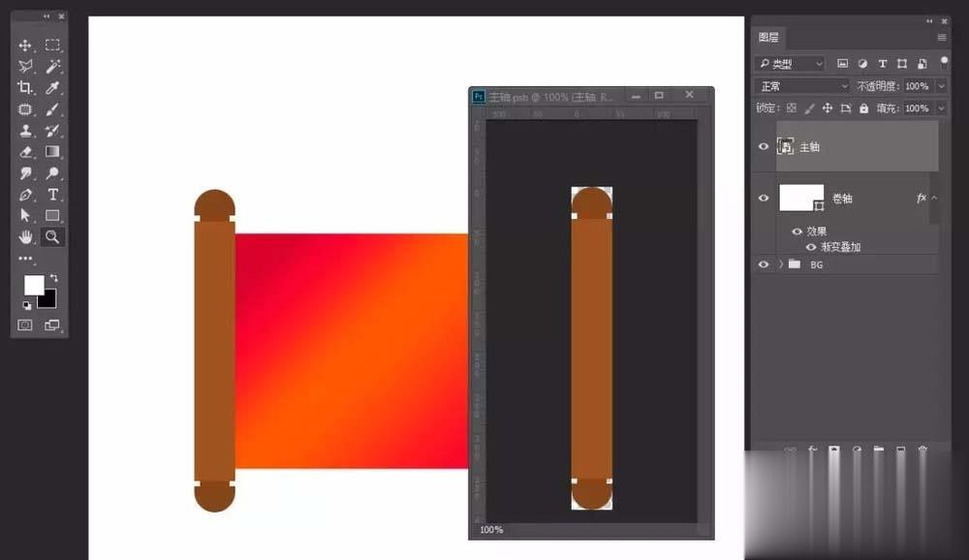
Task: Select the History Brush tool
Action: (52, 131)
